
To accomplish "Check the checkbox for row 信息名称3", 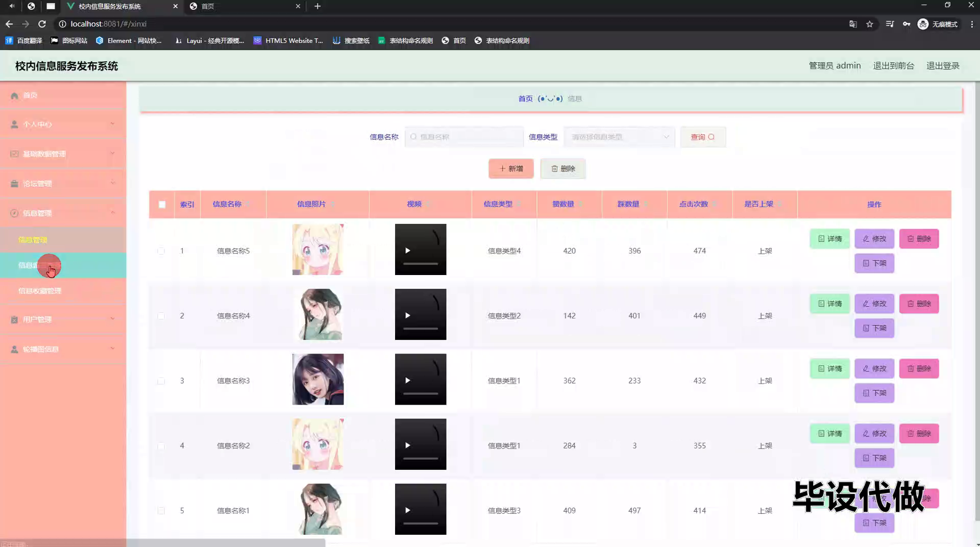I will point(161,381).
